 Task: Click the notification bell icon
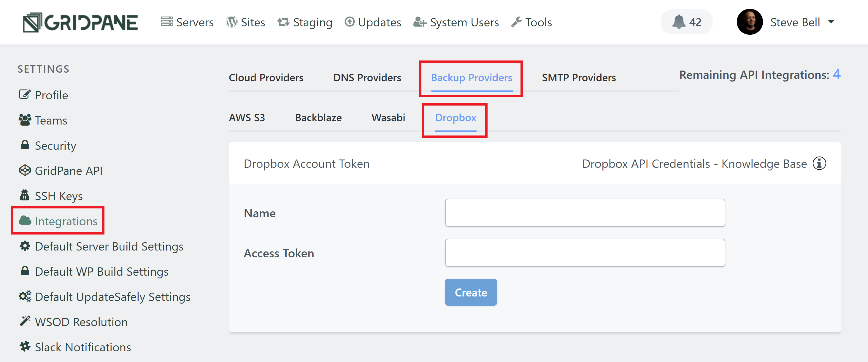678,22
